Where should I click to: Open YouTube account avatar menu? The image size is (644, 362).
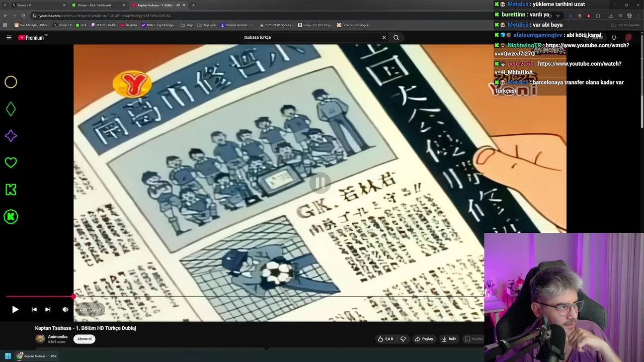coord(628,37)
